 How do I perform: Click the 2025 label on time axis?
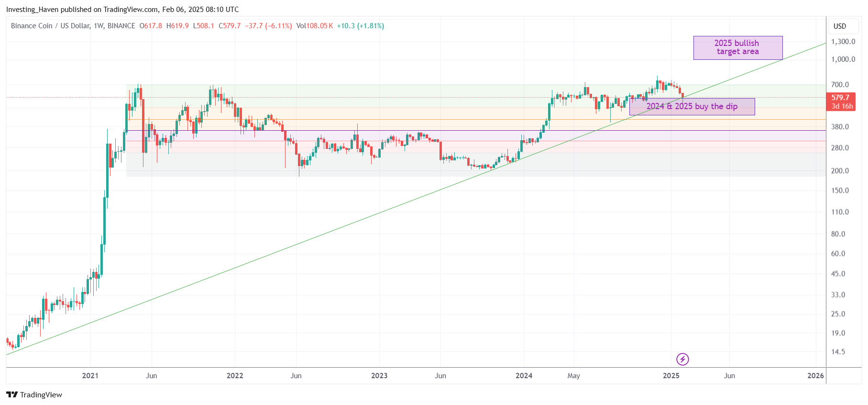pos(671,376)
